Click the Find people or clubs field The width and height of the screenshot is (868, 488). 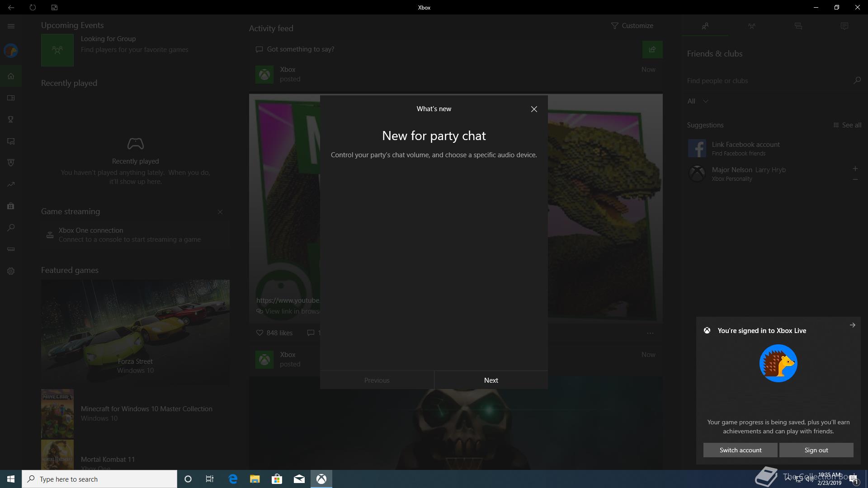(x=767, y=80)
